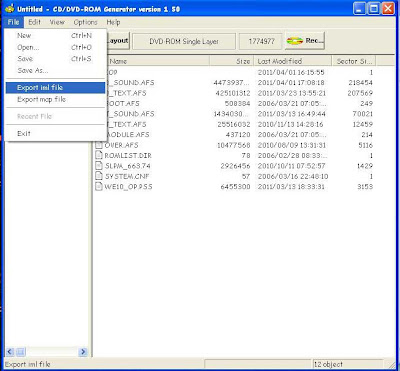Select the WE10_OP.PSS file name
Screen dimensions: 400x371
tap(128, 186)
